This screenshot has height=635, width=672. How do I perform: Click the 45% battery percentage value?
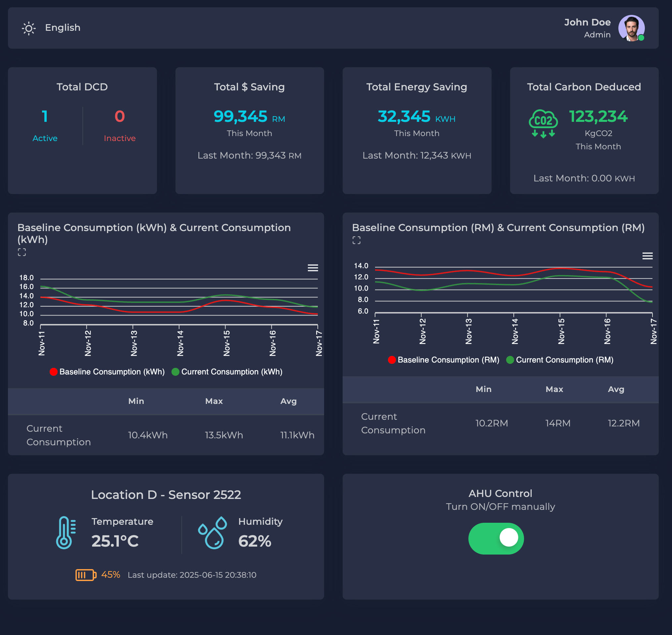[111, 575]
